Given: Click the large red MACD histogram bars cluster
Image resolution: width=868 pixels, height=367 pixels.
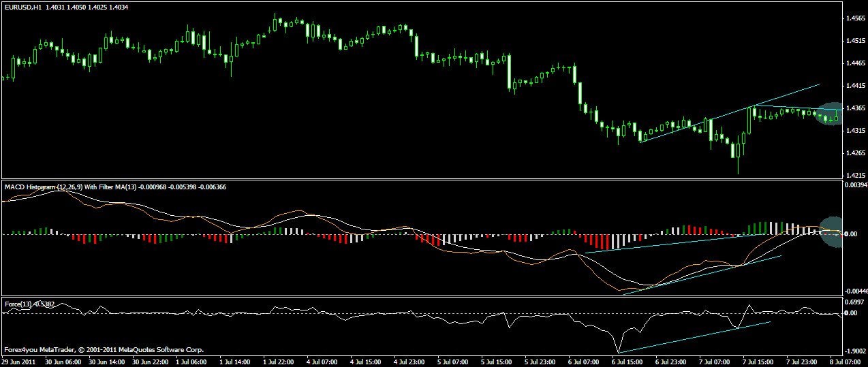Looking at the screenshot, I should click(598, 241).
